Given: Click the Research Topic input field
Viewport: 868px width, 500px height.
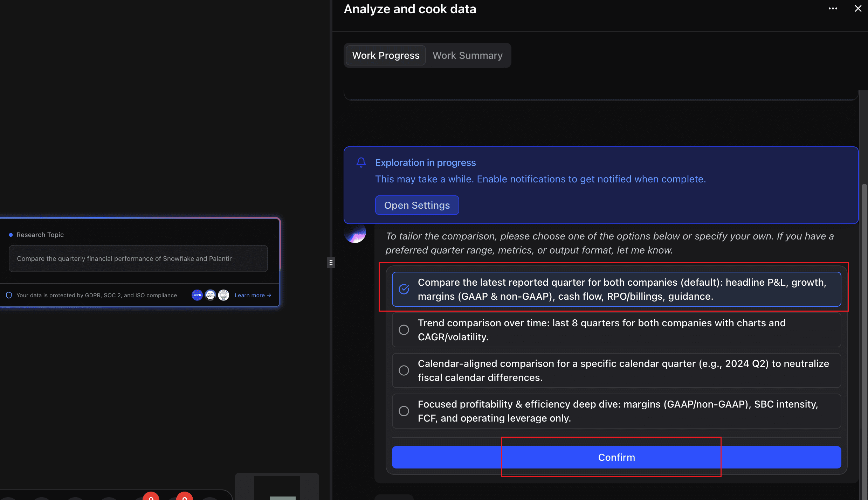Looking at the screenshot, I should pos(138,258).
